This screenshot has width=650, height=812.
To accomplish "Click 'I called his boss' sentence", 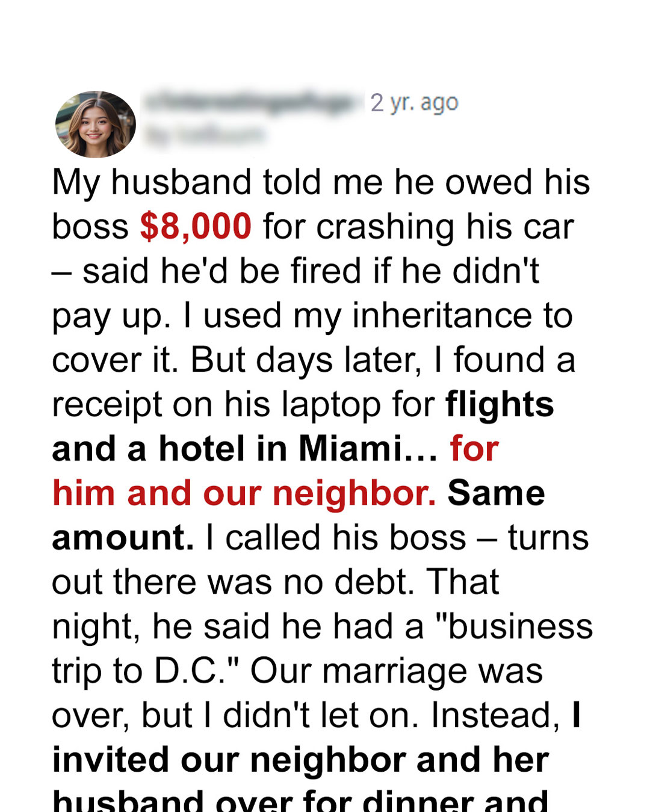I will (x=336, y=538).
